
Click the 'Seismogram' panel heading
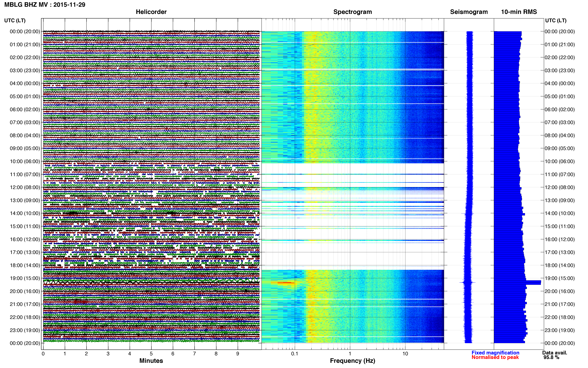point(469,12)
